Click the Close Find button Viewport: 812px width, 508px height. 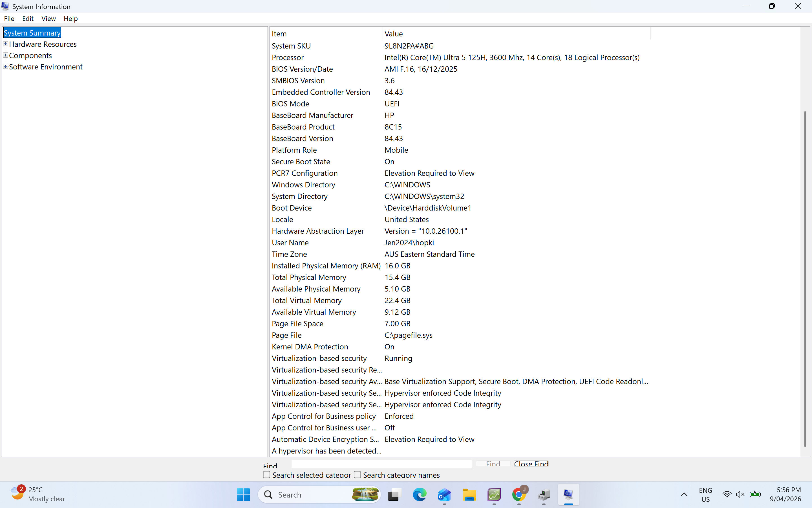(x=531, y=464)
